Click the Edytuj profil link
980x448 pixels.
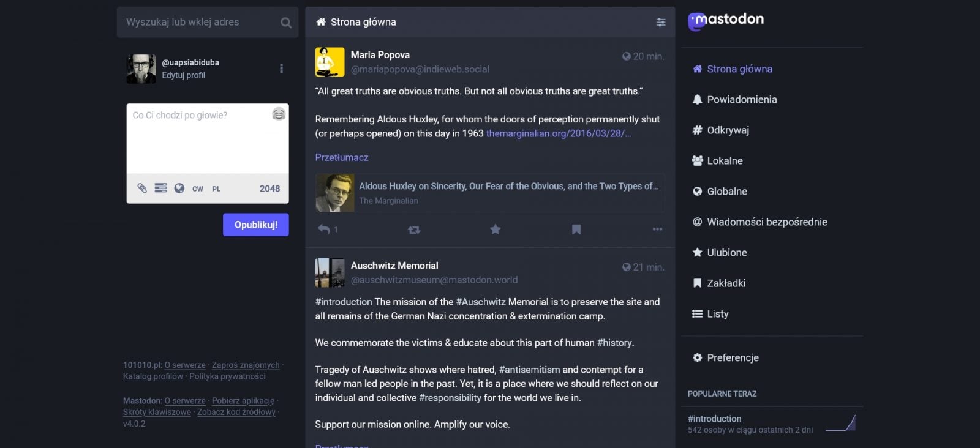(x=183, y=75)
